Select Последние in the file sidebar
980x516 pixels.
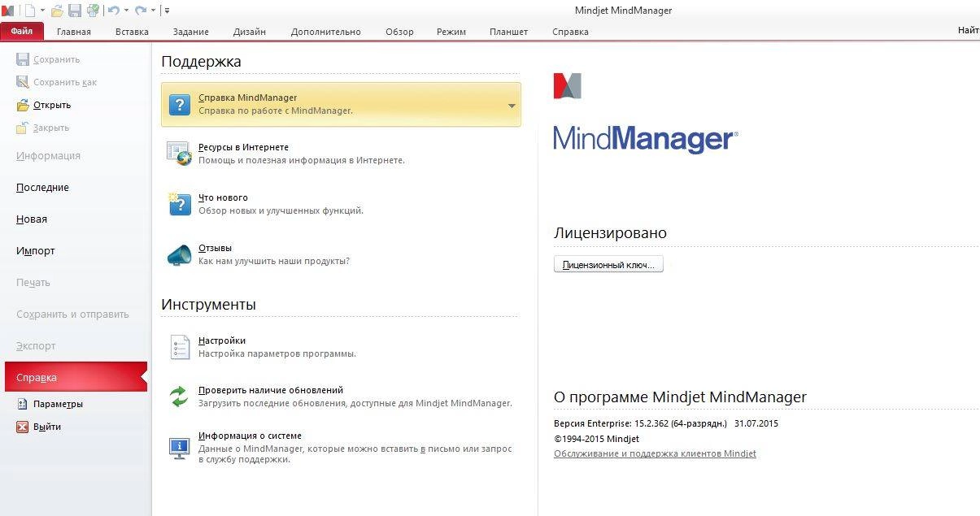pos(42,188)
